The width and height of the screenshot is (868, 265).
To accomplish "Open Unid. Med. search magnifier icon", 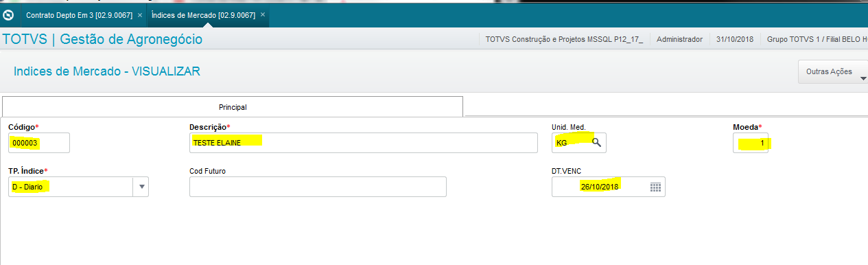I will (x=596, y=143).
